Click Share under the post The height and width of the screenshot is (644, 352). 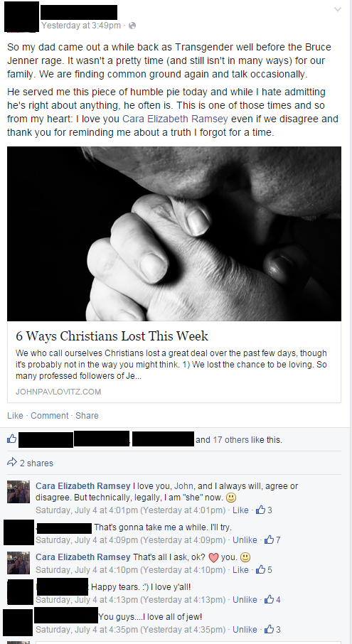pyautogui.click(x=87, y=415)
